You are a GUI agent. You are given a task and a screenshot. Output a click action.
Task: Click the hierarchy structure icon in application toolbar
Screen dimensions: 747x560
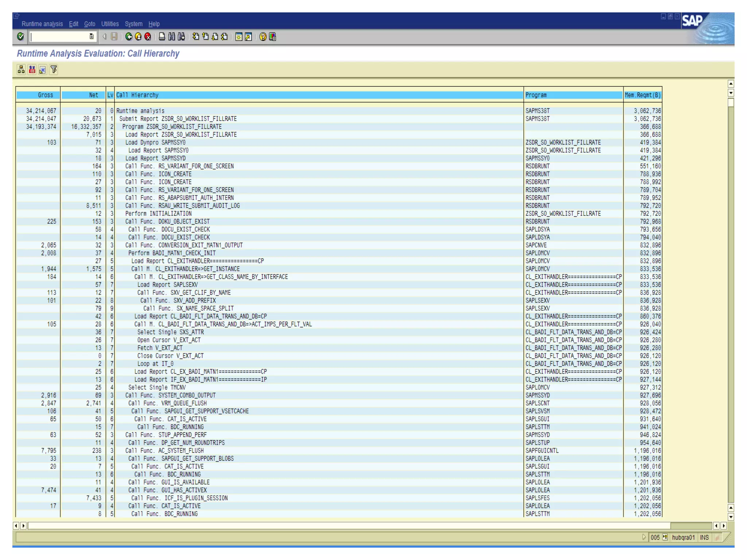(21, 69)
